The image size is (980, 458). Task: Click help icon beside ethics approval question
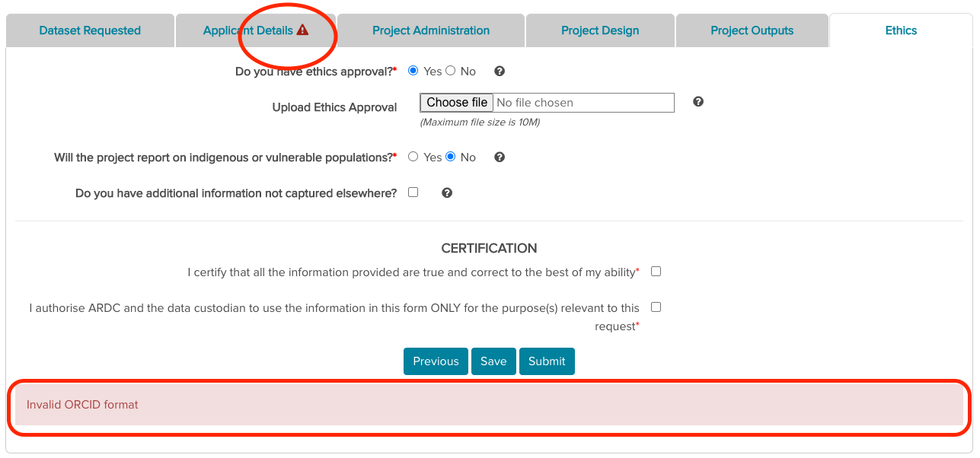click(500, 72)
